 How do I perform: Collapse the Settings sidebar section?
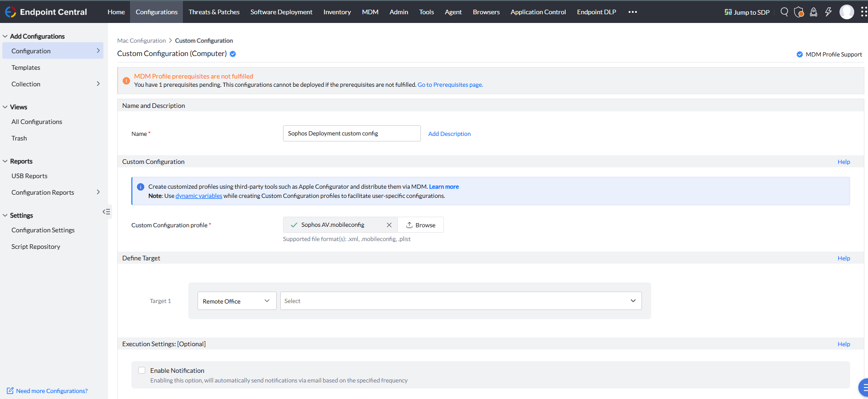(5, 215)
